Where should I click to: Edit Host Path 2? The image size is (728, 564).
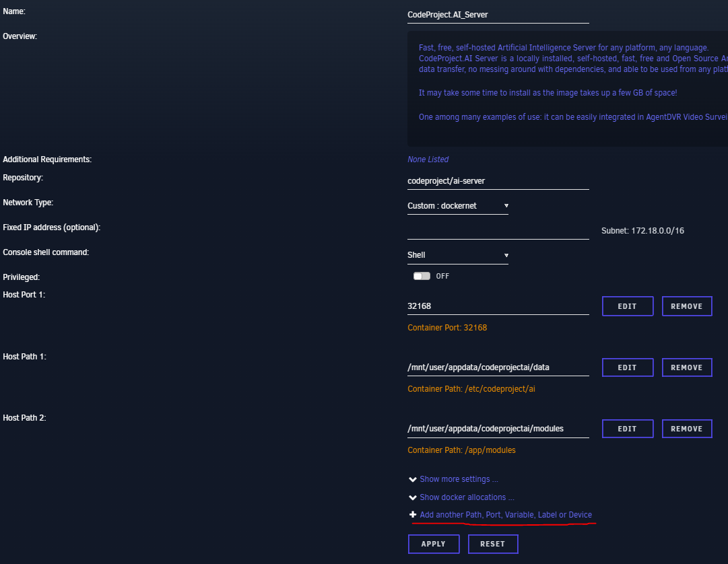627,429
